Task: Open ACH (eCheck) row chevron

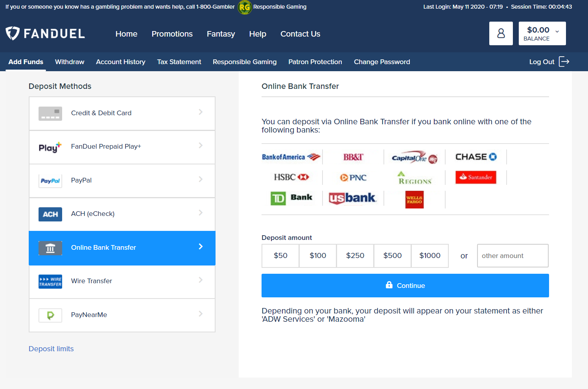Action: (x=201, y=213)
